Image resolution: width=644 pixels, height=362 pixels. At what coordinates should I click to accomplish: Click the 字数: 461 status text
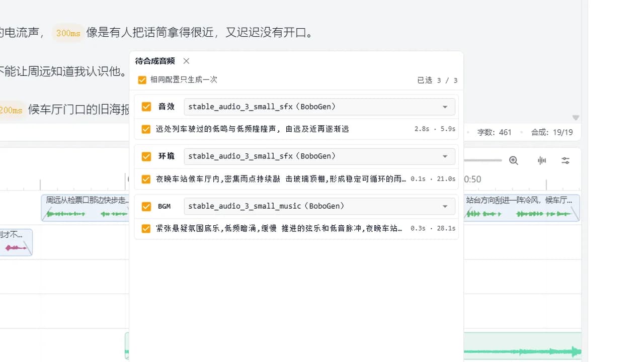pos(494,132)
